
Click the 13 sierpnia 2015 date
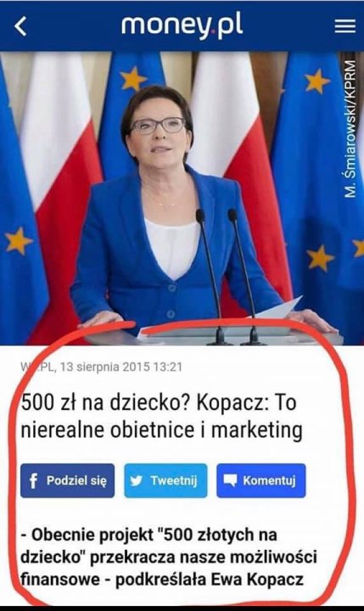(x=105, y=367)
